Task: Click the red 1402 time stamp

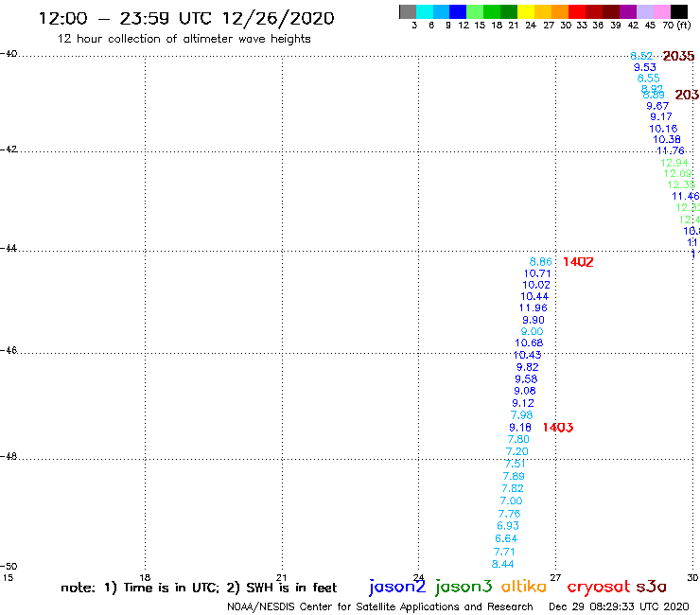Action: coord(578,262)
